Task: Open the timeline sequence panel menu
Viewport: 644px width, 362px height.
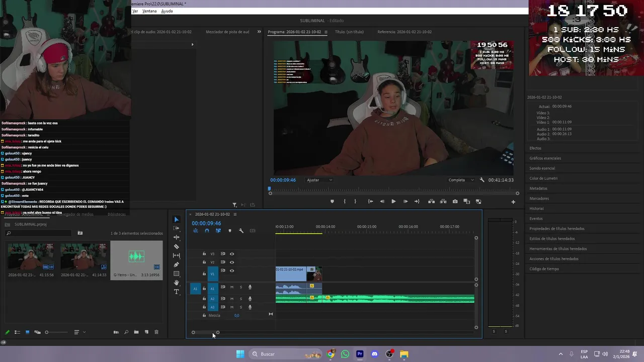Action: point(234,214)
